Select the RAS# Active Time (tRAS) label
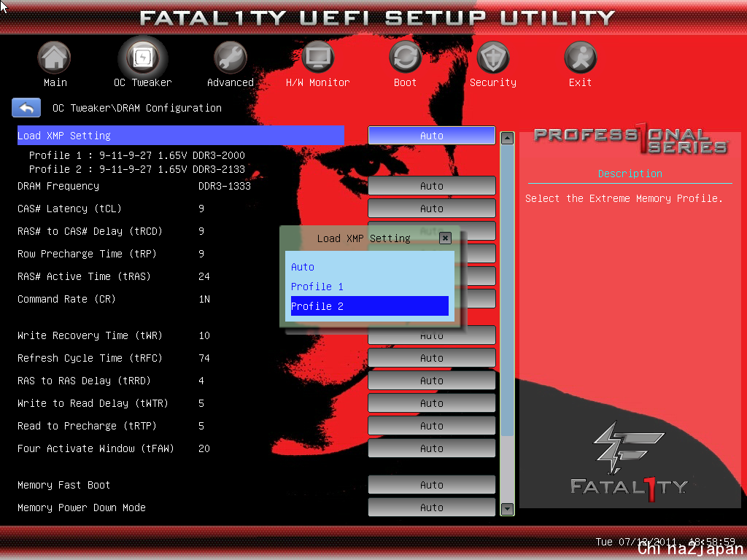Viewport: 747px width, 560px height. (85, 276)
